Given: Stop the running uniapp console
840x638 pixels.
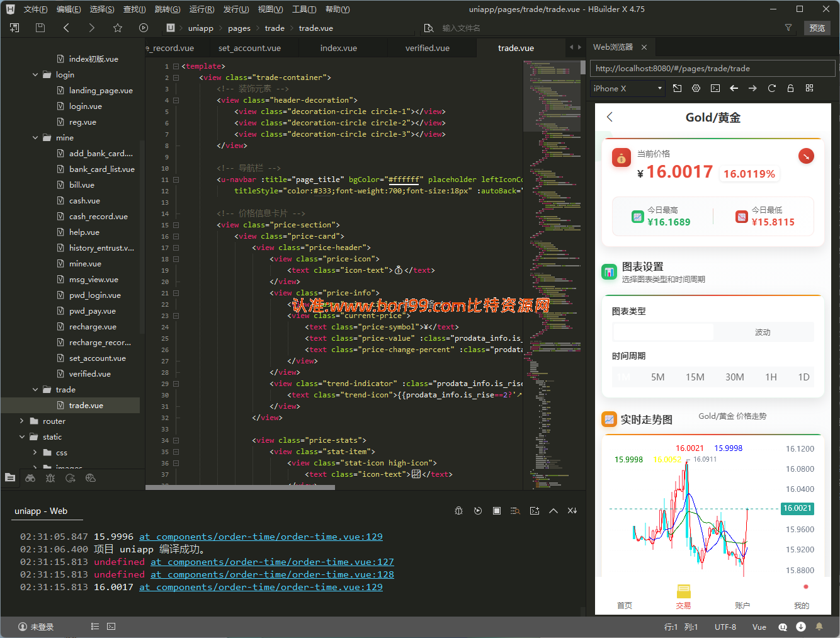Looking at the screenshot, I should (x=497, y=511).
